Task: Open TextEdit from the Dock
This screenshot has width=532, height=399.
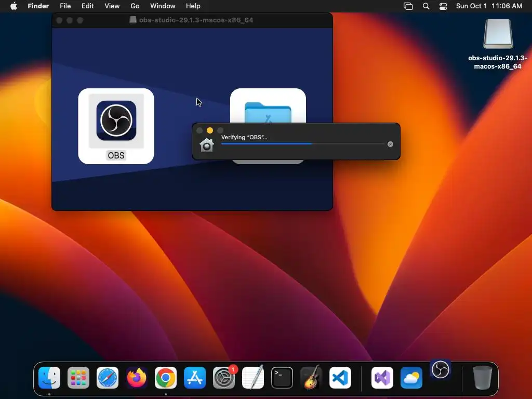Action: (x=253, y=377)
